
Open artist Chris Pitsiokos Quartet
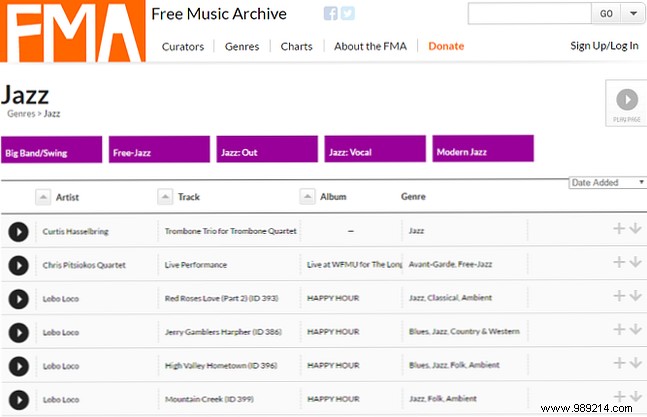pos(84,265)
